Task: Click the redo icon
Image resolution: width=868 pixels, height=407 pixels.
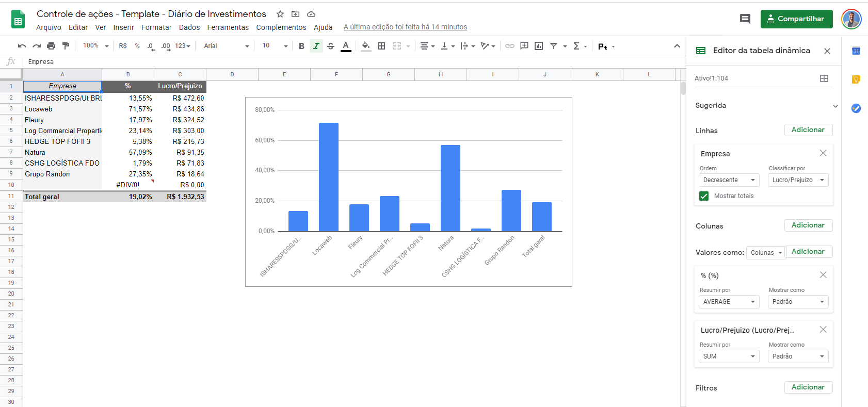Action: [x=37, y=46]
